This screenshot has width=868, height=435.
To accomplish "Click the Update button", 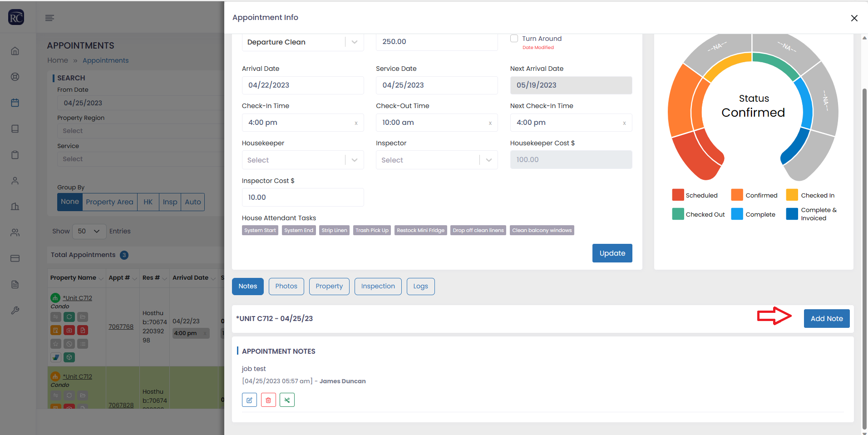I will (612, 253).
